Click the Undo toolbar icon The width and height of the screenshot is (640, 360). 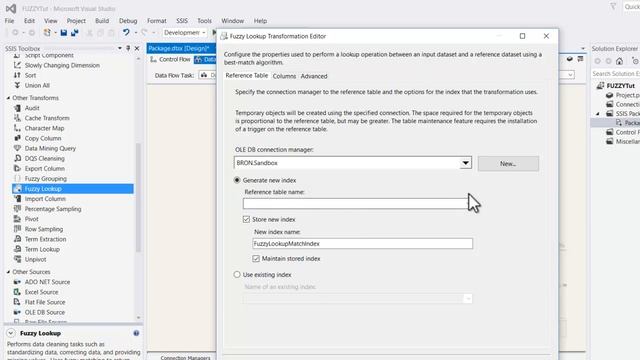click(126, 33)
